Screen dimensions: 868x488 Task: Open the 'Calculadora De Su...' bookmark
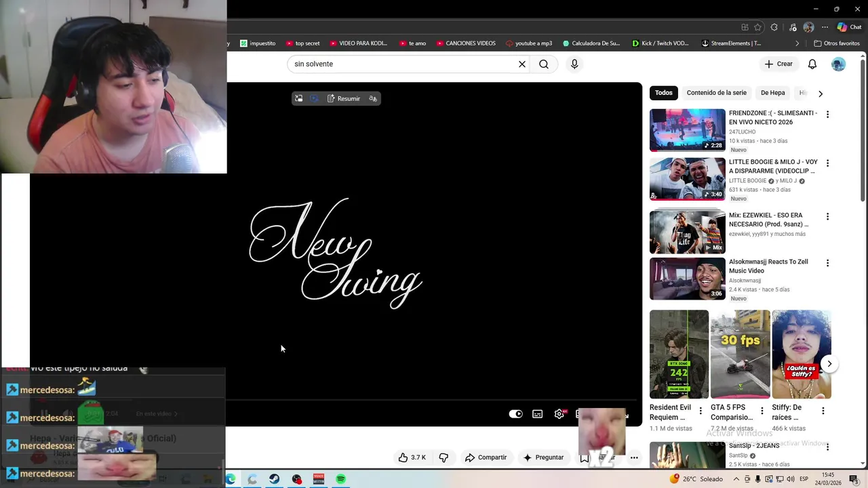(x=591, y=43)
